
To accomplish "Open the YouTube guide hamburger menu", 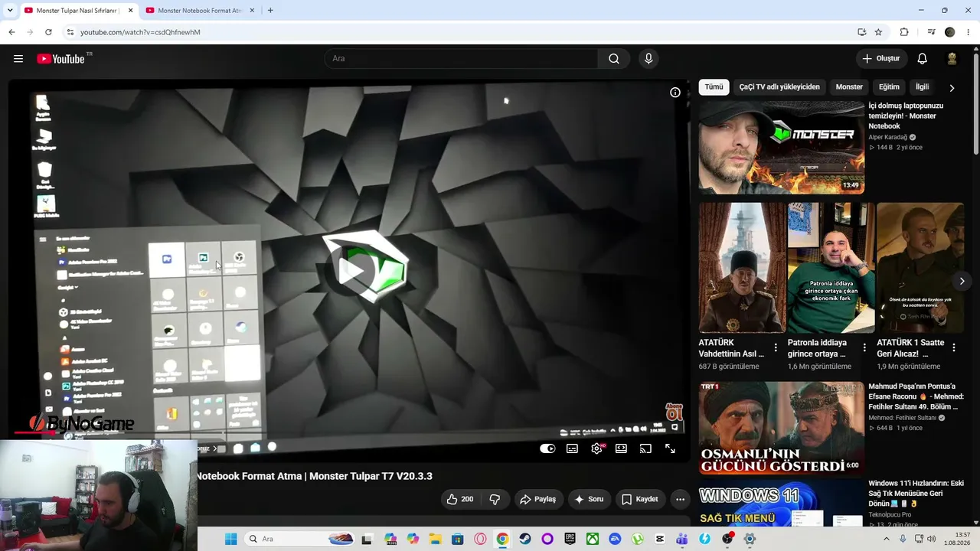I will pos(18,59).
